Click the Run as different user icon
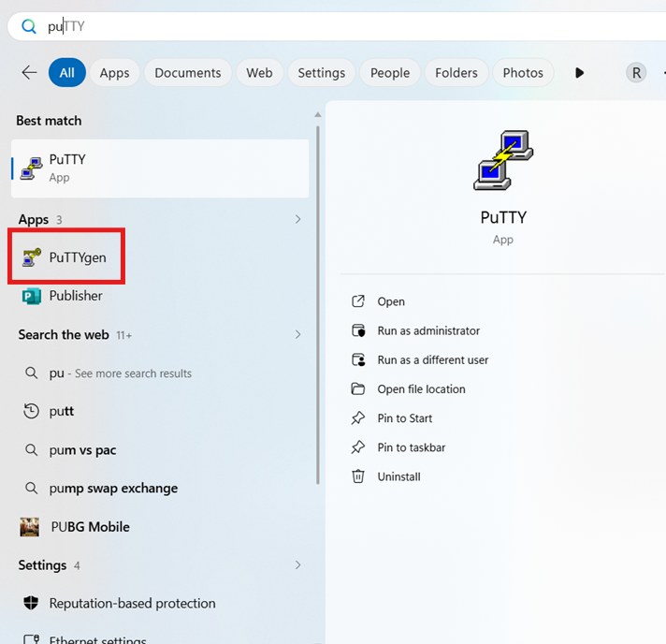 coord(358,359)
